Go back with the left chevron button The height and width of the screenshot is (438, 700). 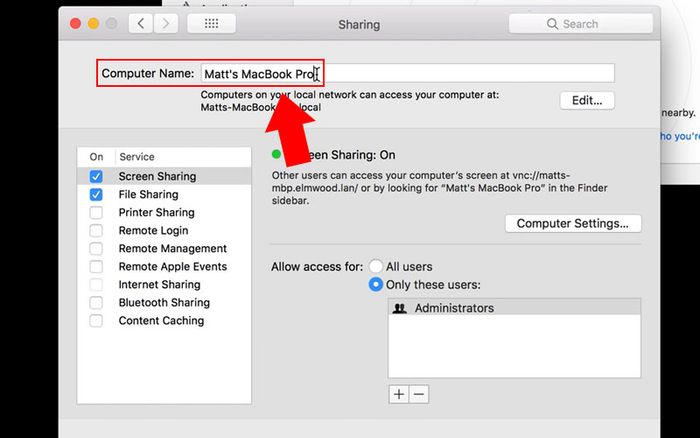(x=141, y=24)
